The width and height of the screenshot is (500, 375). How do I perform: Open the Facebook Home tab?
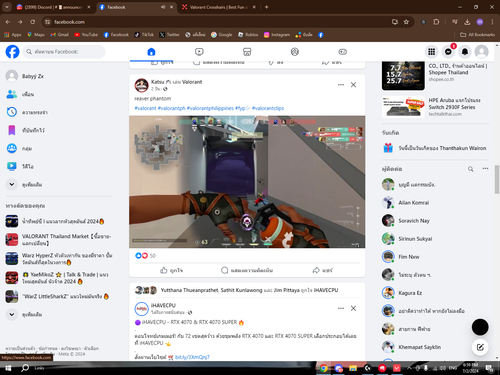tap(151, 52)
